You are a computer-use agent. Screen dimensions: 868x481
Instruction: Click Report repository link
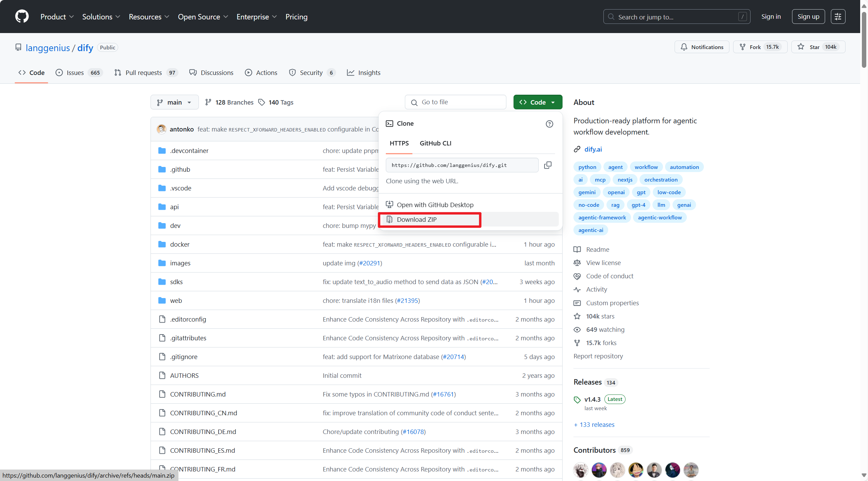click(598, 356)
